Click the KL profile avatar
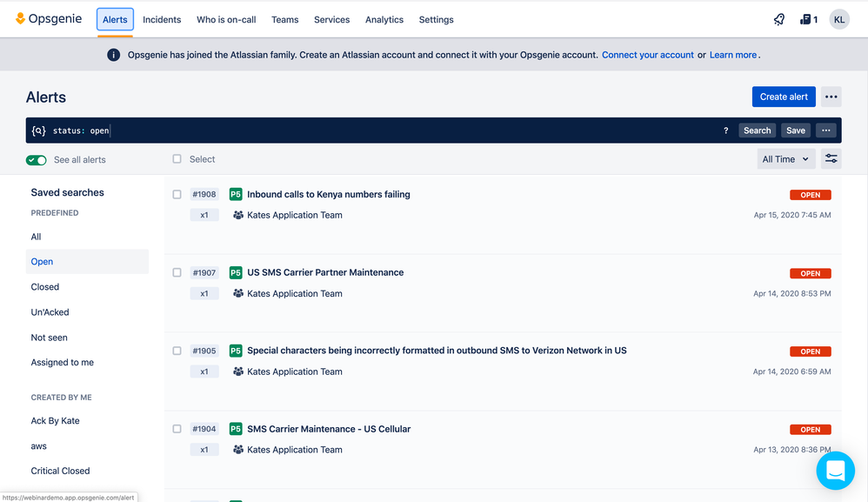The height and width of the screenshot is (502, 868). [838, 18]
